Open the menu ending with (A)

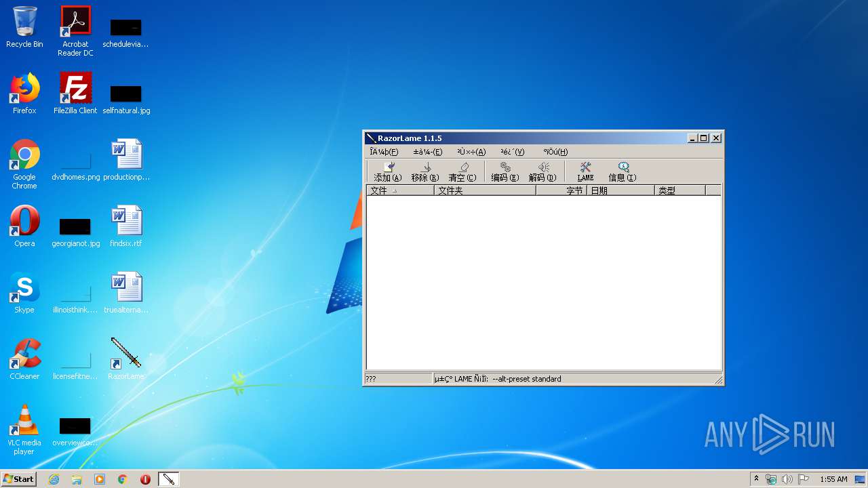(x=471, y=152)
